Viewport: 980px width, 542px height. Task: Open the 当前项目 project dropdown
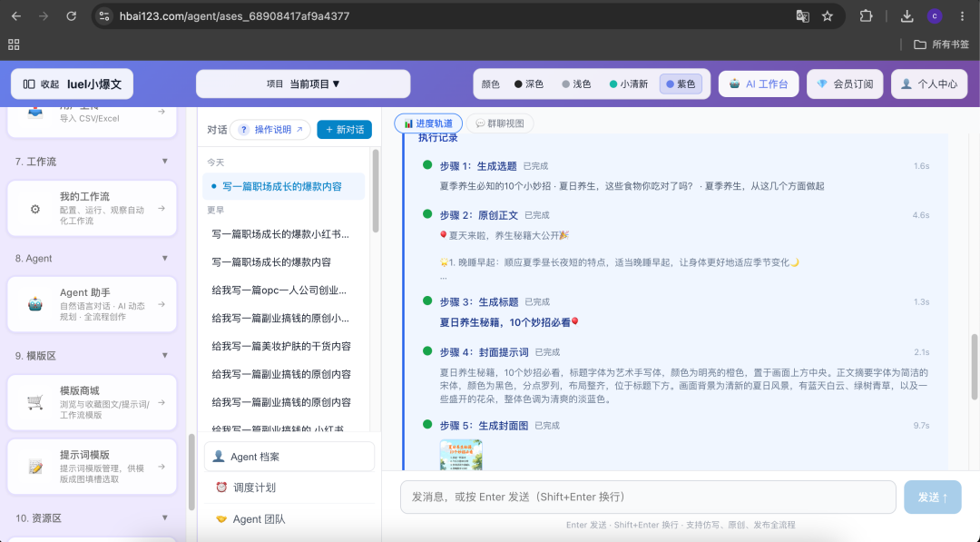303,84
